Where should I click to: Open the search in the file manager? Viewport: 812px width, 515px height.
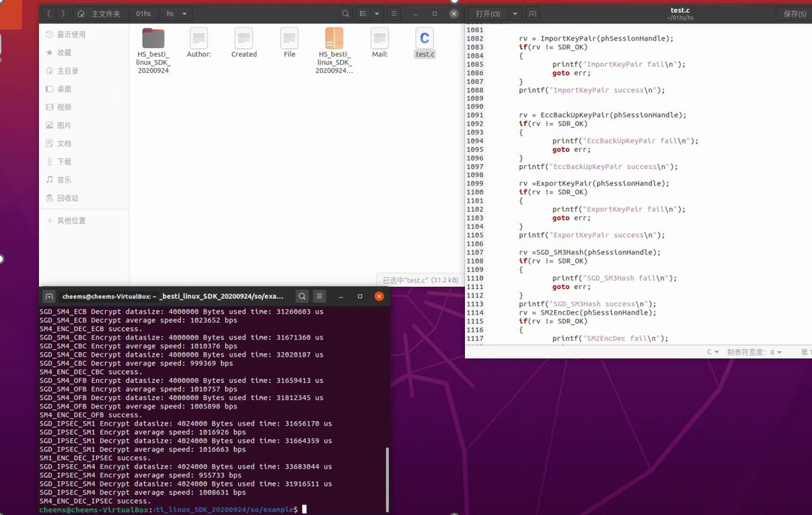[346, 14]
